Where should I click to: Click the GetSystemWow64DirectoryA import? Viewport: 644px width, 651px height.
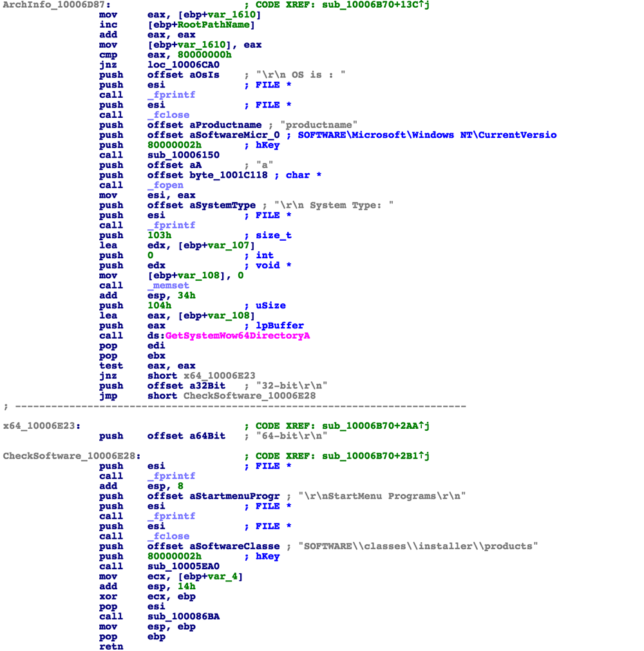point(238,336)
